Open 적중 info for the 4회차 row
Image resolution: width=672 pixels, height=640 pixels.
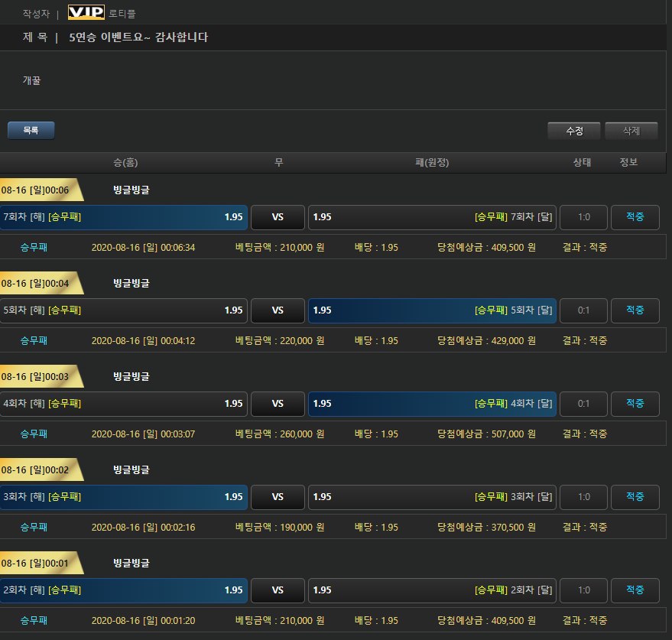pyautogui.click(x=635, y=404)
